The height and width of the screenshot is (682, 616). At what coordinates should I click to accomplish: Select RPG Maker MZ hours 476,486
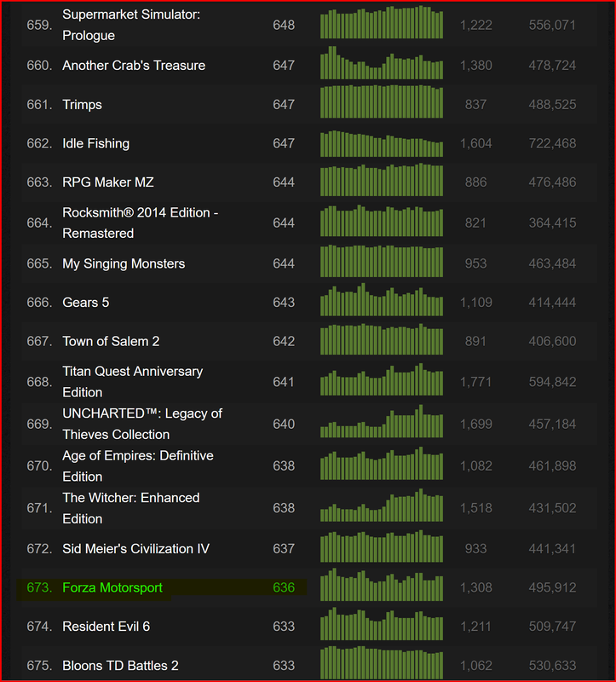(x=553, y=182)
